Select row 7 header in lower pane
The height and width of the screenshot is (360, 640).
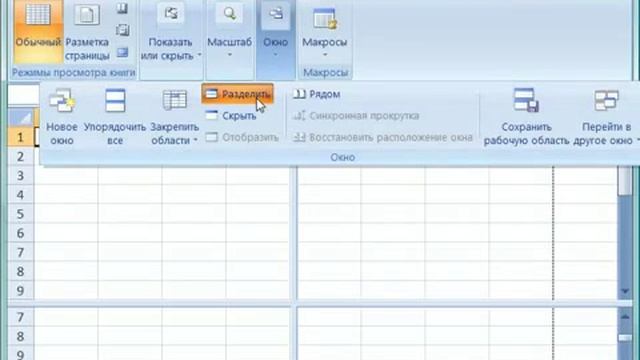tap(20, 317)
